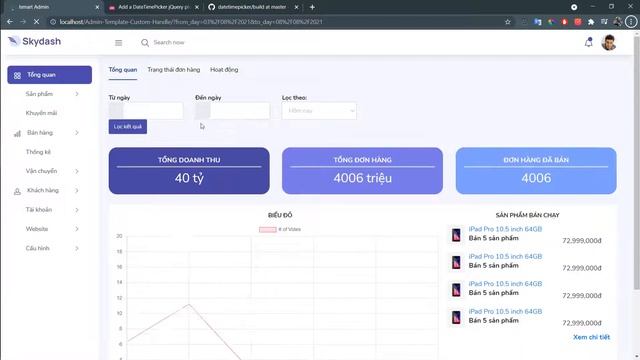This screenshot has height=360, width=640.
Task: Open first iPad Pro 10.5 inch 64GB link
Action: pyautogui.click(x=505, y=229)
